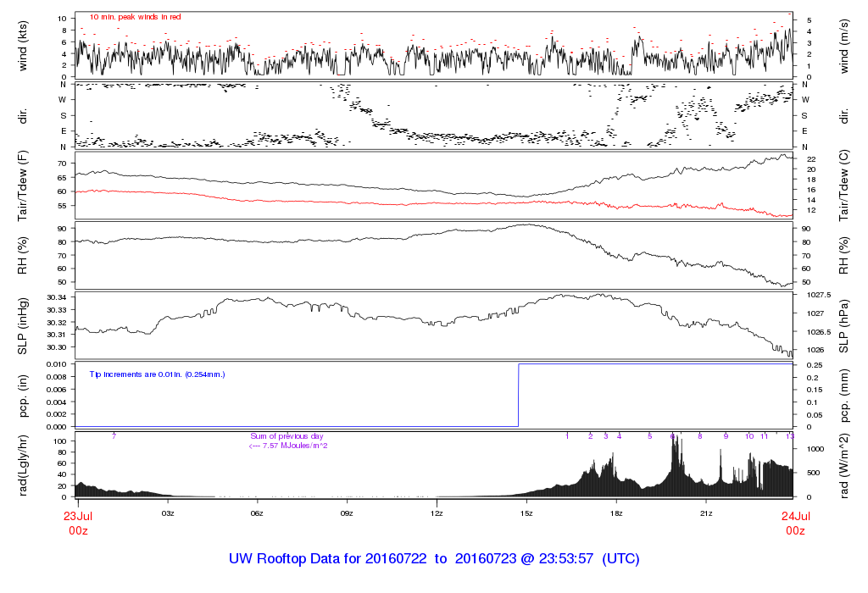Click the vertical rise of blue precipitation line
Screen dimensions: 868x593
click(x=518, y=395)
